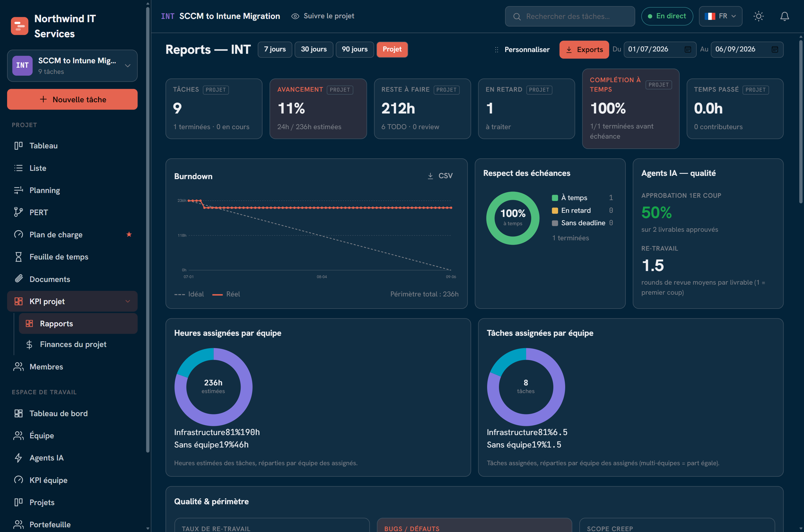Click the Réel legend entry in Burndown
Viewport: 804px width, 532px height.
pyautogui.click(x=226, y=294)
